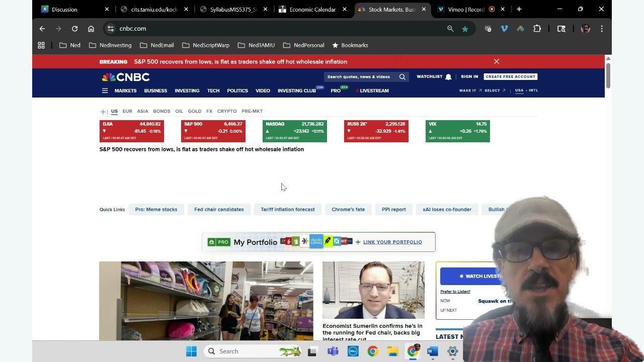Viewport: 644px width, 362px height.
Task: Open File Explorer from the taskbar
Action: pos(392,351)
